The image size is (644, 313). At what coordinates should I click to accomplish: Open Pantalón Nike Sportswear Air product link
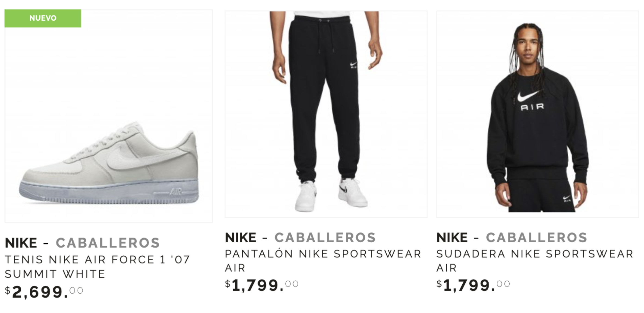click(323, 261)
